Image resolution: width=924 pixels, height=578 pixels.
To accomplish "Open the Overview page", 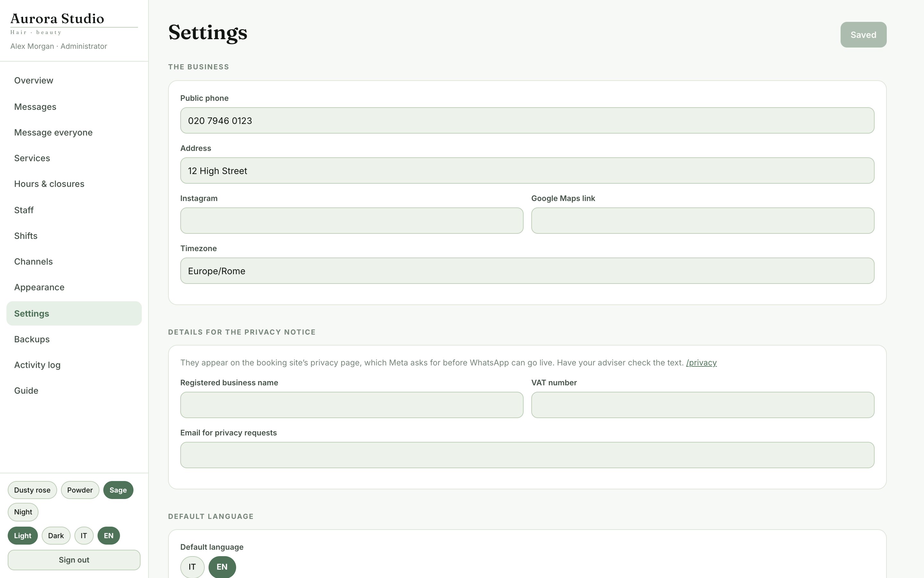I will coord(74,81).
